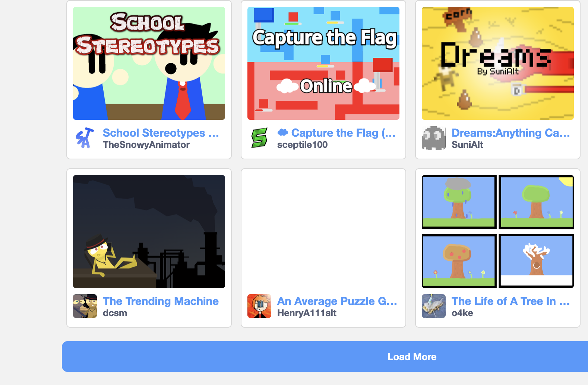Click The Life of A Tree In... link

pos(511,301)
